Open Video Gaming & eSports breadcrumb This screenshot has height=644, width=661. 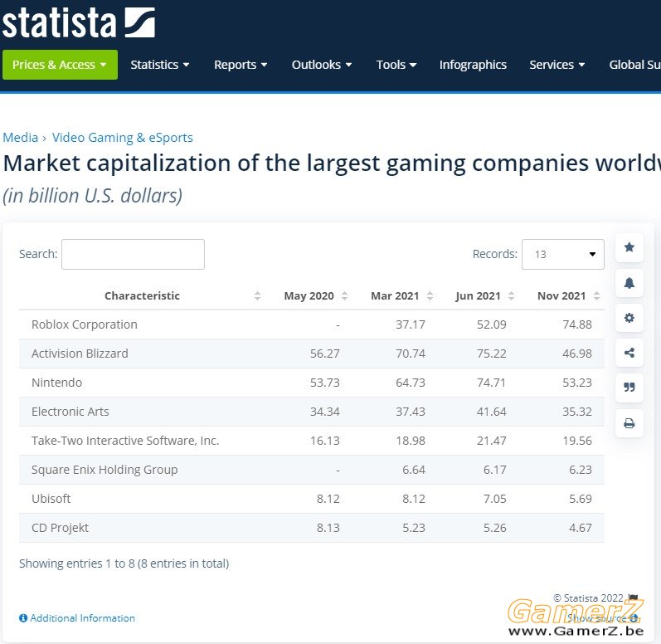click(x=122, y=138)
